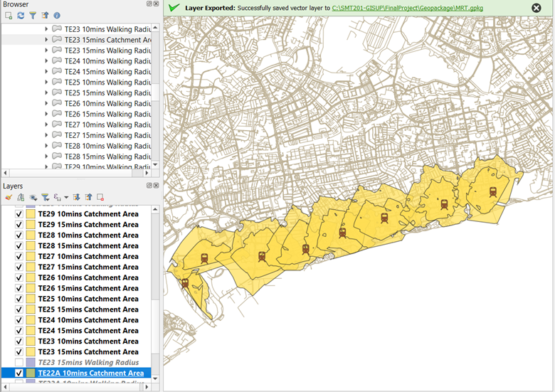The width and height of the screenshot is (555, 392).
Task: Click Add Group icon in Layers
Action: coord(21,197)
